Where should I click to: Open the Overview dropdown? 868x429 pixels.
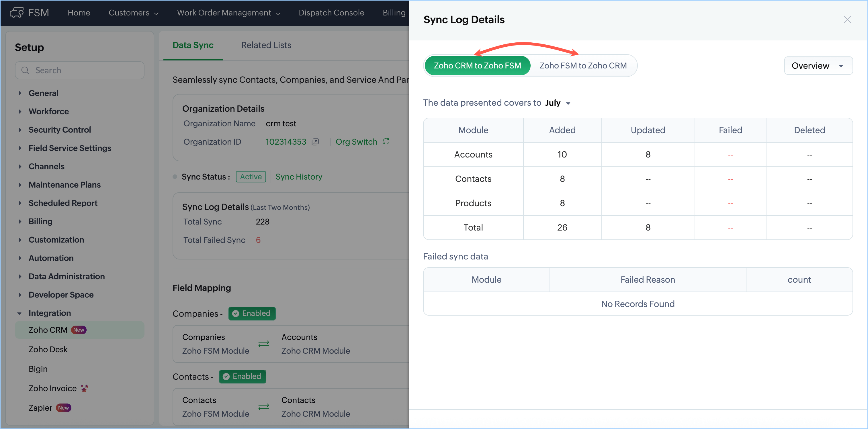click(x=818, y=66)
